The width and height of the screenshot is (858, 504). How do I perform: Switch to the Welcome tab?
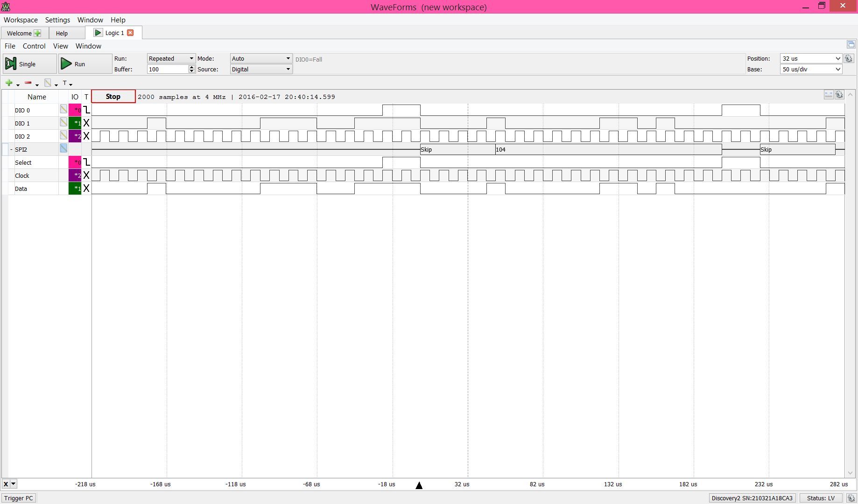click(20, 33)
